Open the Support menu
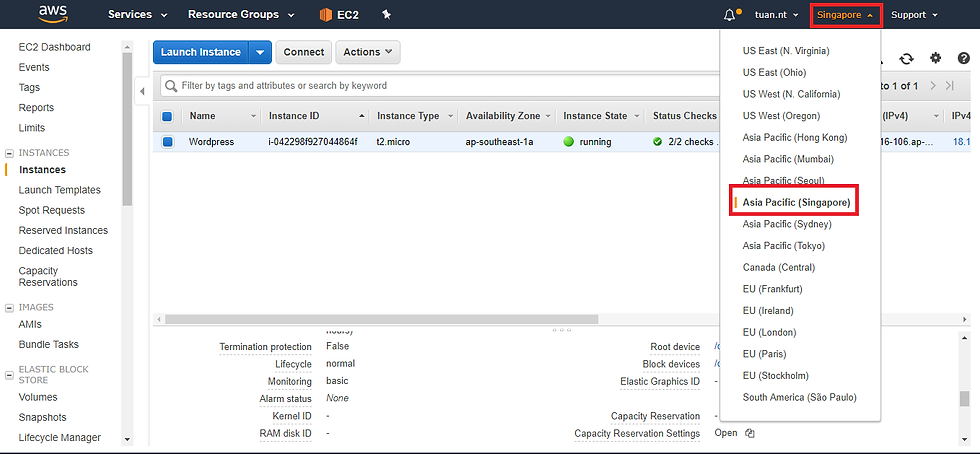Screen dimensions: 980x454 (x=914, y=14)
